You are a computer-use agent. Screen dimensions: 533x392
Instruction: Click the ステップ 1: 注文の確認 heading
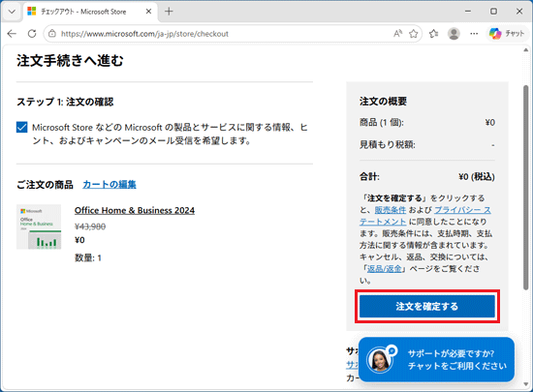65,102
